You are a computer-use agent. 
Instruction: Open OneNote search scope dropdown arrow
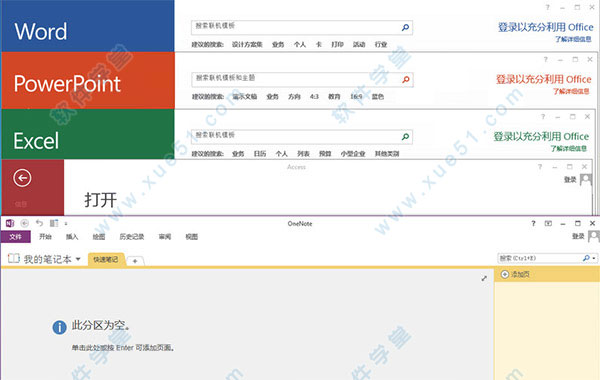click(593, 258)
